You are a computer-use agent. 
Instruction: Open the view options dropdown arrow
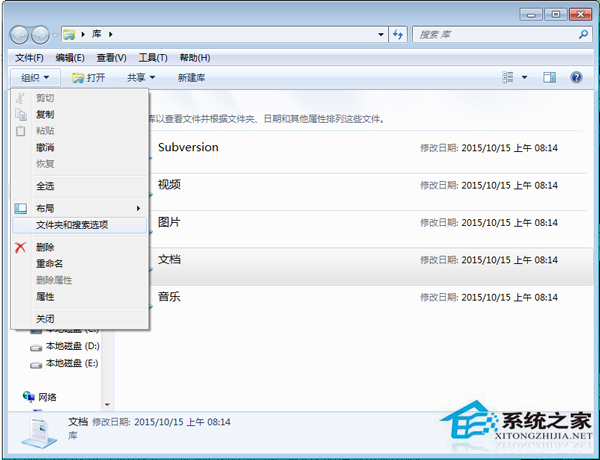[525, 77]
